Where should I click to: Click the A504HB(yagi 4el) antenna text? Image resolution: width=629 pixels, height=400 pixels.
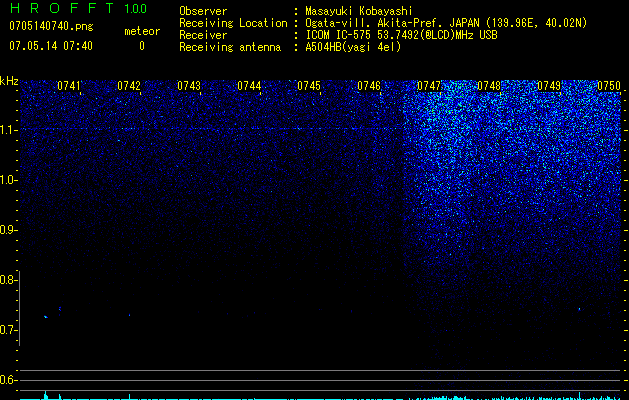[x=353, y=47]
